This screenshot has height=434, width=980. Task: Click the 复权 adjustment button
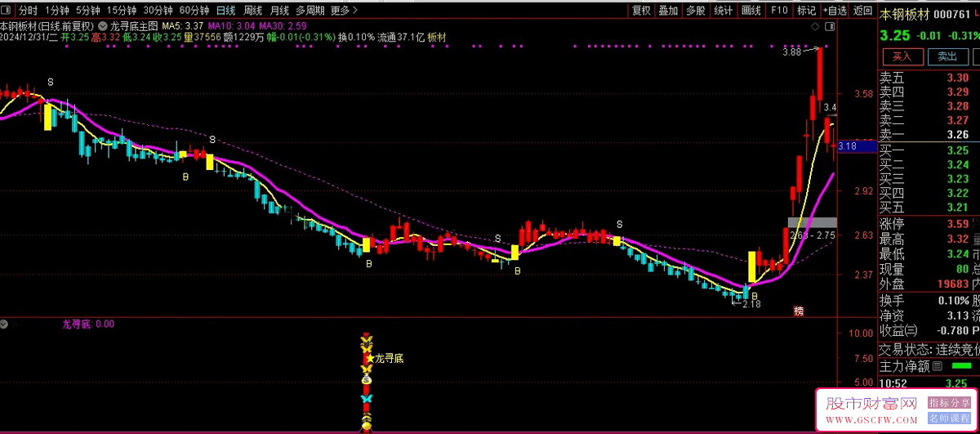tap(641, 11)
